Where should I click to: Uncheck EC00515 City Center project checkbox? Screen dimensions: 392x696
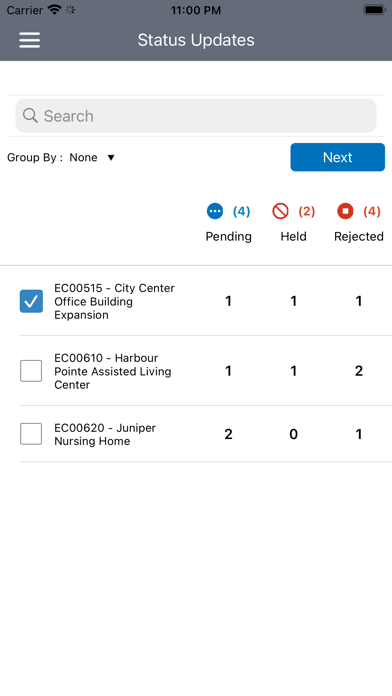coord(31,301)
